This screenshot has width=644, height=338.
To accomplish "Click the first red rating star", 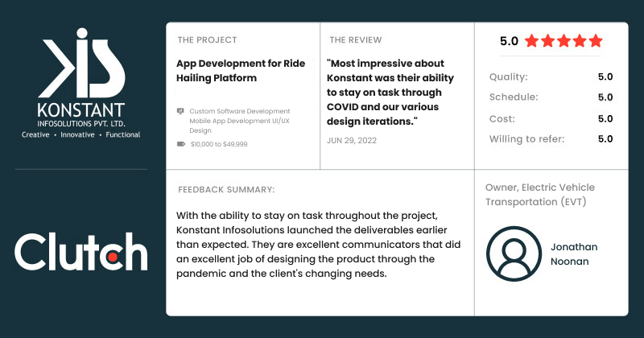I will 532,41.
